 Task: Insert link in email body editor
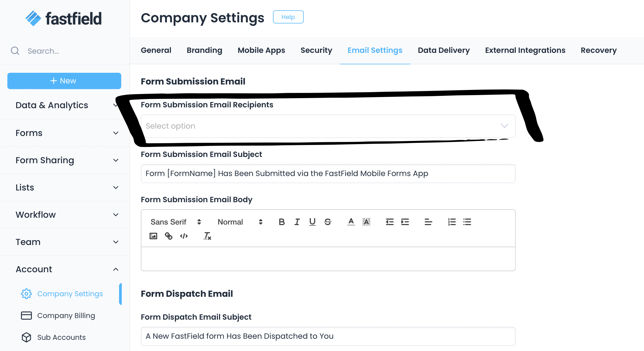coord(169,236)
